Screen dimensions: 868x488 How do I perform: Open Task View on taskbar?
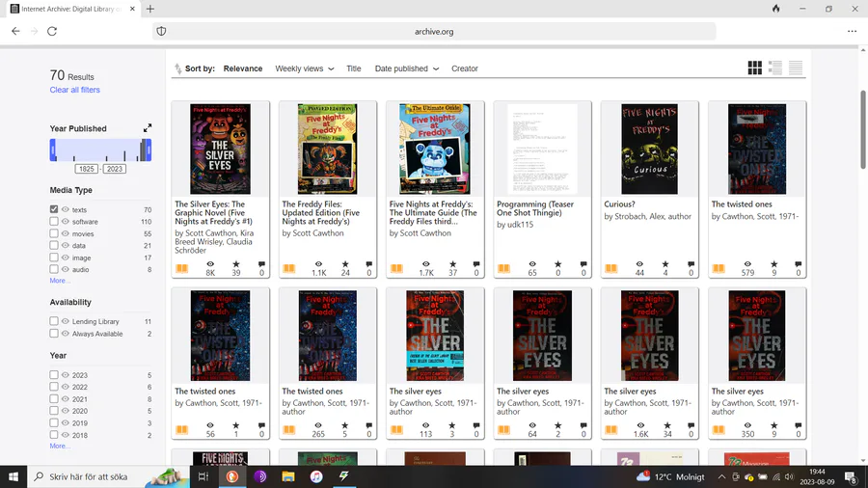click(203, 476)
